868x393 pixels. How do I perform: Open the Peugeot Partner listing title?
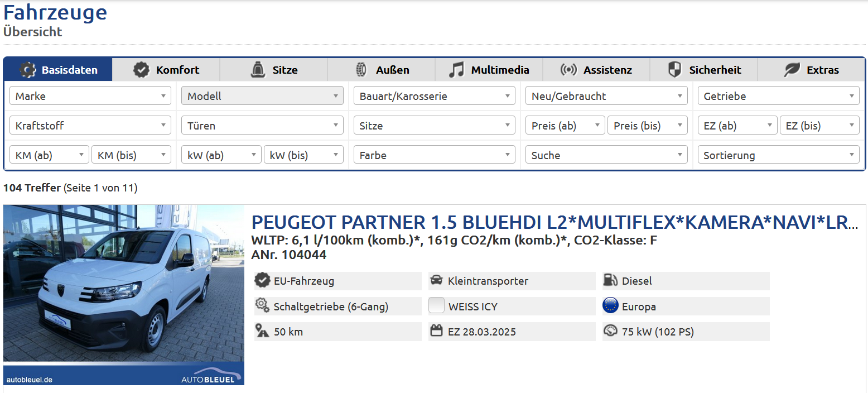[554, 222]
